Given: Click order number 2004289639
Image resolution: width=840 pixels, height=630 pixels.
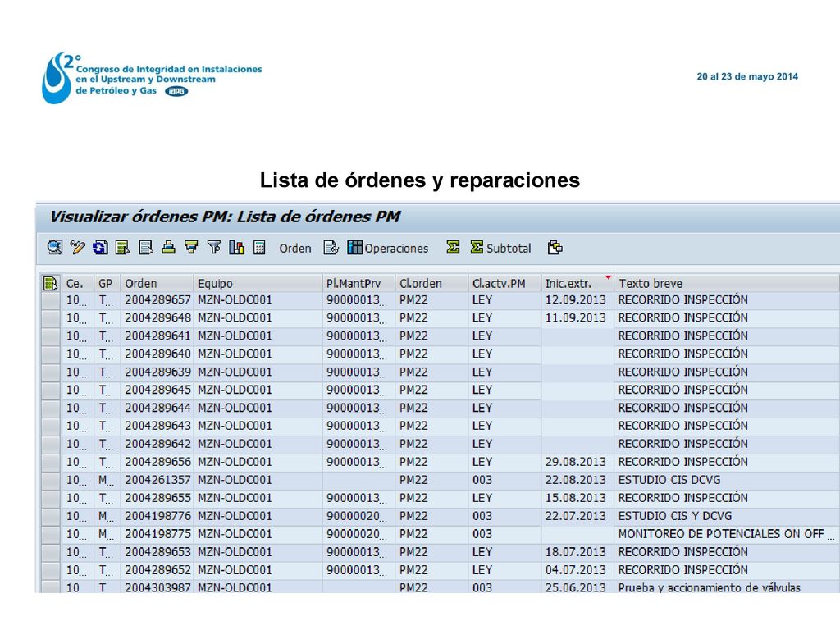Looking at the screenshot, I should click(x=157, y=372).
